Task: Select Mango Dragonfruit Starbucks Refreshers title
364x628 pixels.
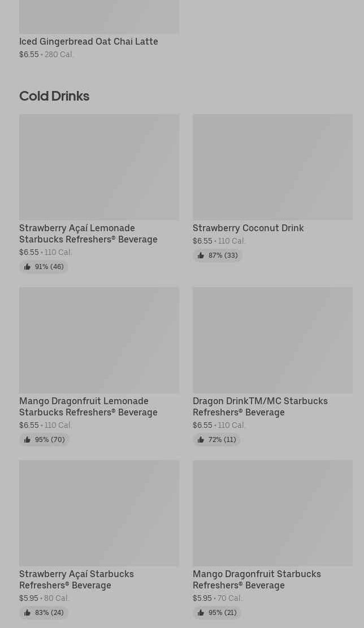Action: (257, 579)
